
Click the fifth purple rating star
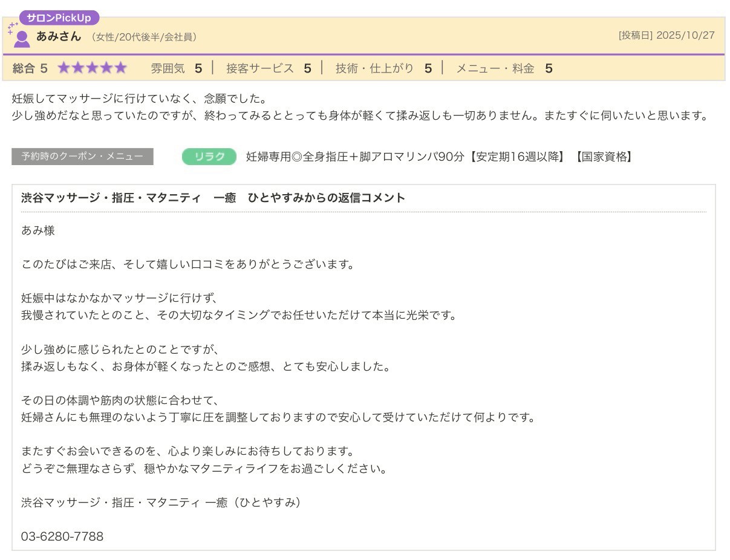pyautogui.click(x=120, y=68)
